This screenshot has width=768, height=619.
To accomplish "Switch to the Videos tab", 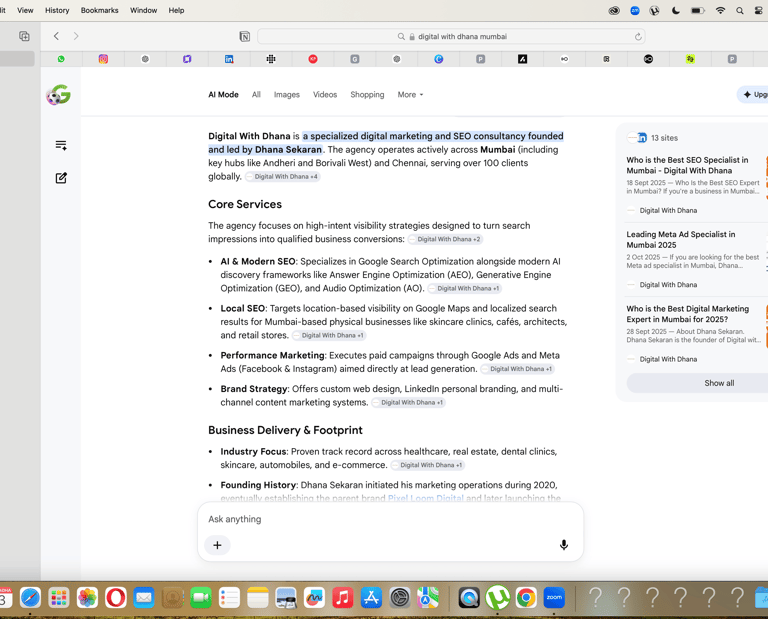I will (x=325, y=95).
